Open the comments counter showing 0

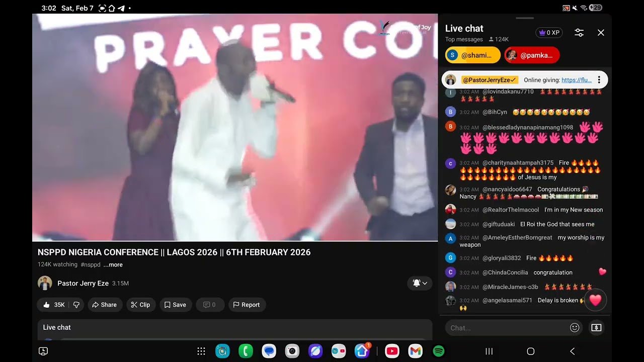tap(210, 305)
